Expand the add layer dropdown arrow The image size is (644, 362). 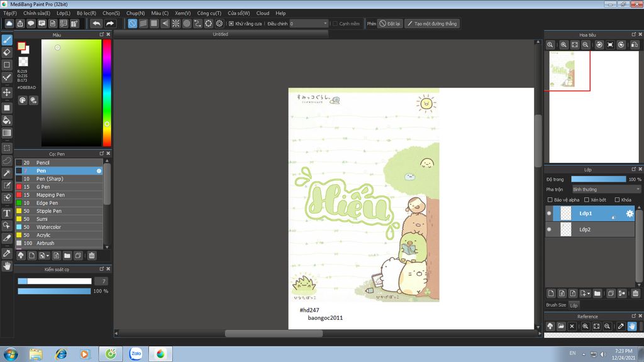pyautogui.click(x=589, y=293)
